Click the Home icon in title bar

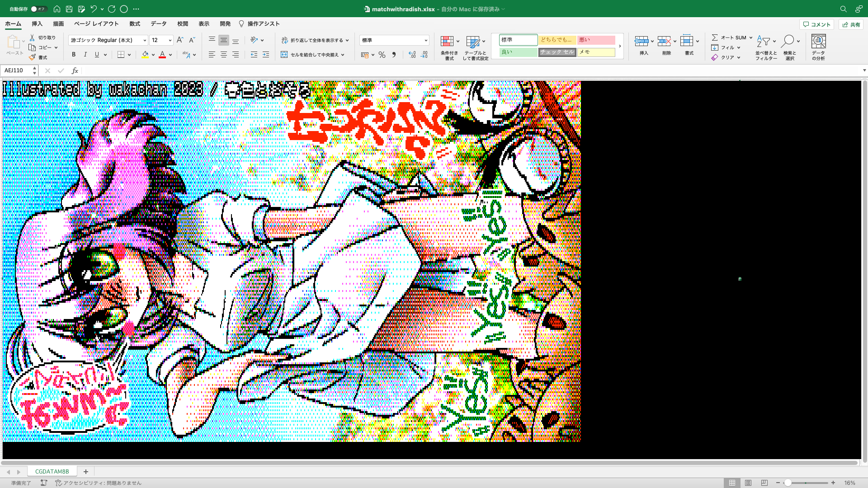pos(57,9)
